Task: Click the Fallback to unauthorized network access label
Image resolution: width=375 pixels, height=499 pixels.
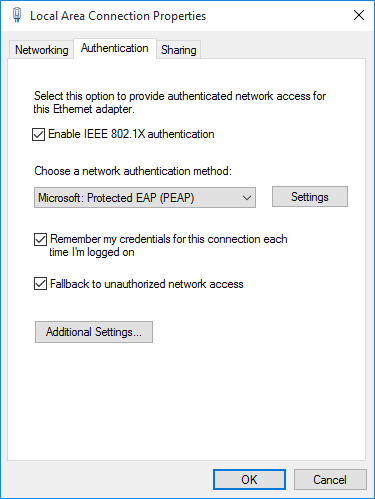Action: click(147, 284)
